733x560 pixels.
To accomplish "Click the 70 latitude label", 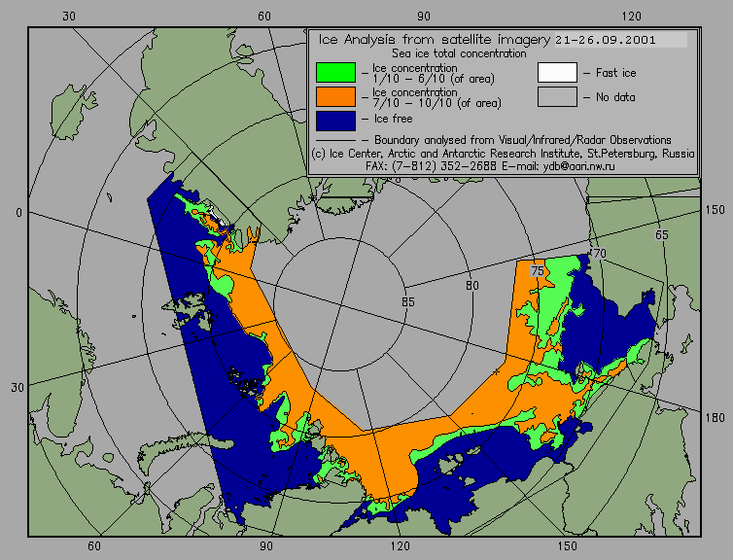I will (x=599, y=254).
